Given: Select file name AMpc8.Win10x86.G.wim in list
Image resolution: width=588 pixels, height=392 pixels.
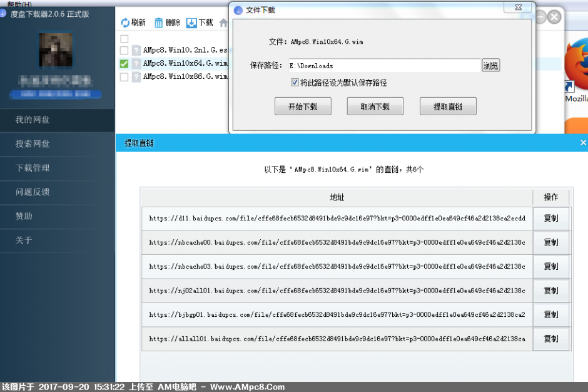Looking at the screenshot, I should click(x=185, y=76).
